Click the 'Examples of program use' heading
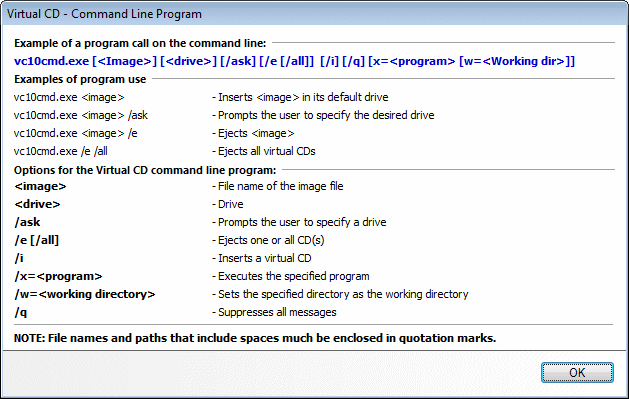This screenshot has height=399, width=629. 80,79
